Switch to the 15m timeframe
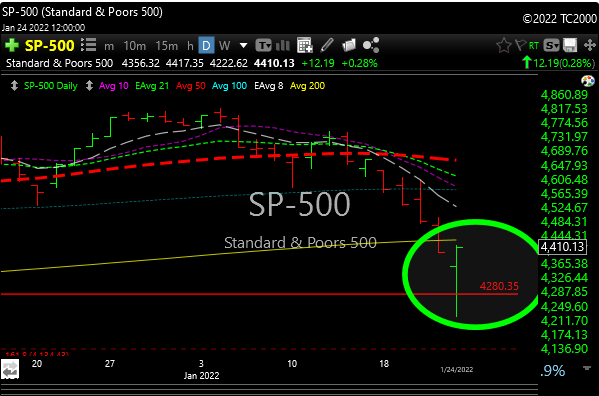 coord(167,46)
